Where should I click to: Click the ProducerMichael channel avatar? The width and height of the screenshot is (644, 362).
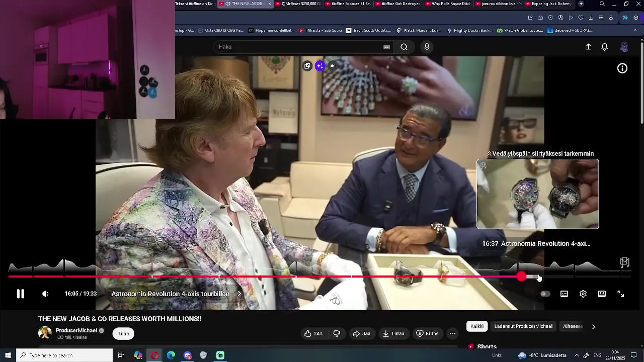45,333
